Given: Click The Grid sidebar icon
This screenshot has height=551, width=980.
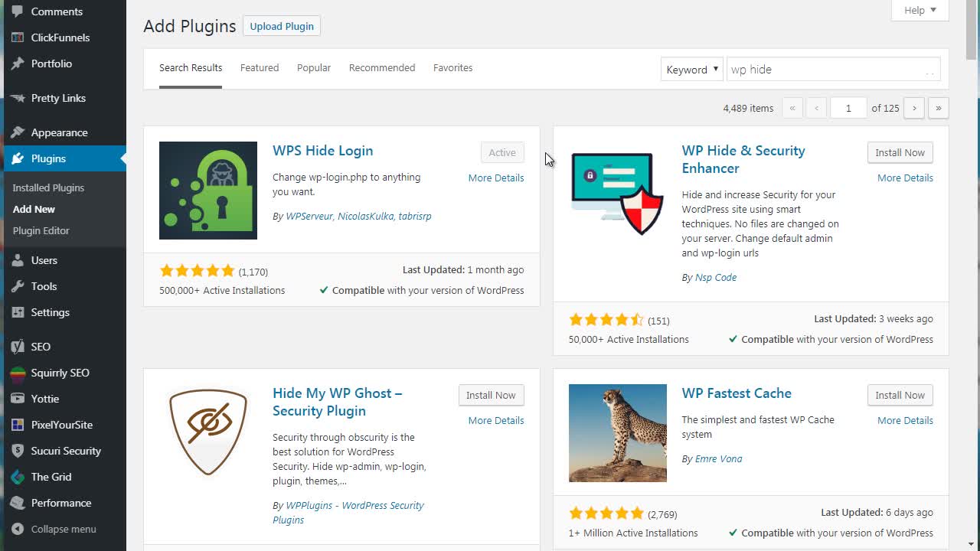Looking at the screenshot, I should 18,477.
